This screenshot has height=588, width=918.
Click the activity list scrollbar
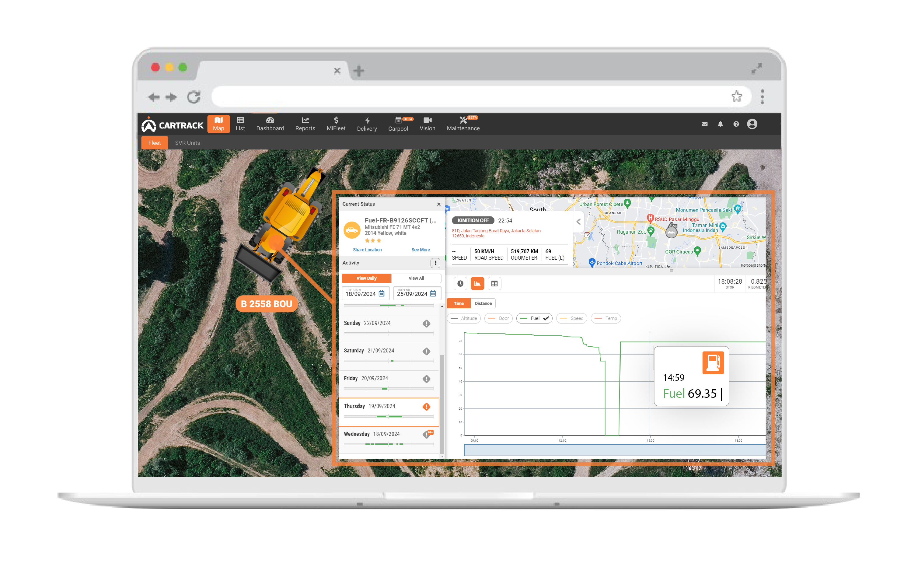click(x=442, y=405)
